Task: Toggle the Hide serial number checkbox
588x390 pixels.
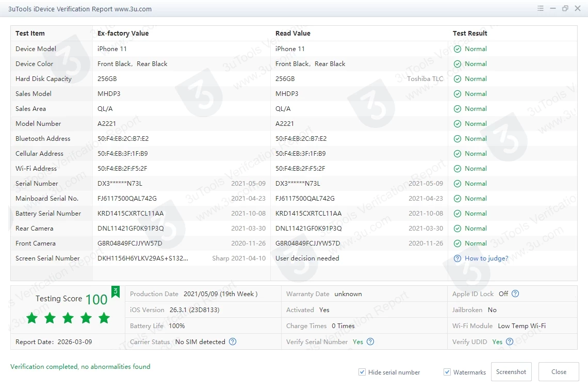Action: [363, 372]
